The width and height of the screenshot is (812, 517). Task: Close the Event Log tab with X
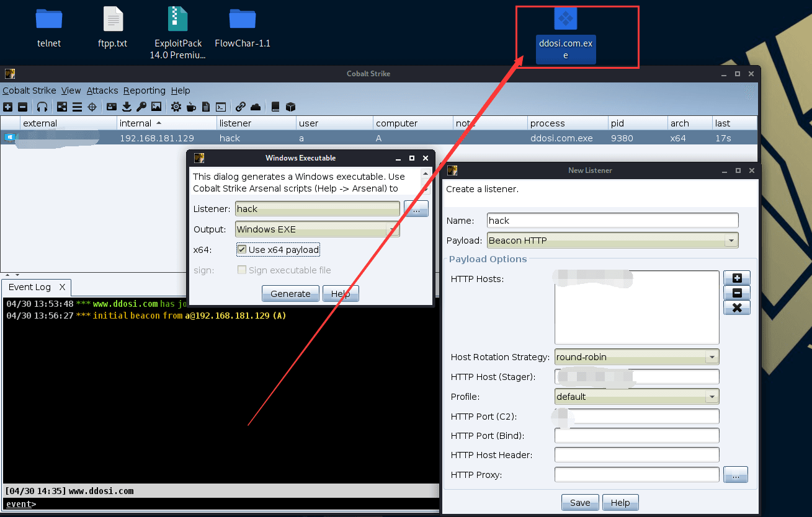pyautogui.click(x=62, y=287)
